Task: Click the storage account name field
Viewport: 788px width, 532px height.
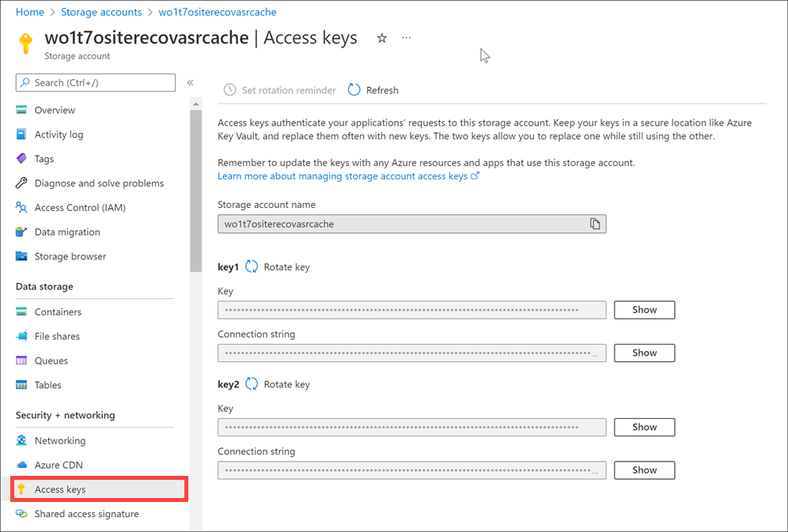Action: click(411, 224)
